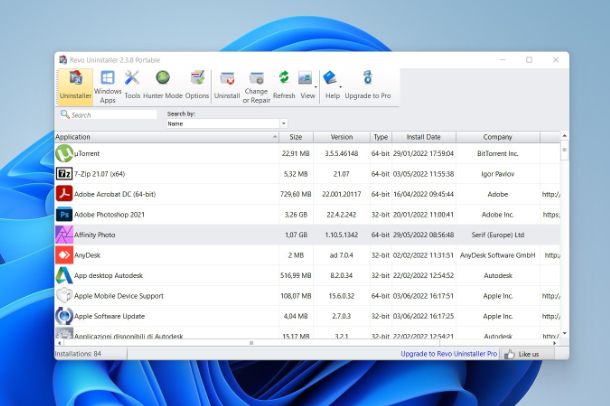Expand the Search by Name dropdown
610x406 pixels.
point(284,123)
